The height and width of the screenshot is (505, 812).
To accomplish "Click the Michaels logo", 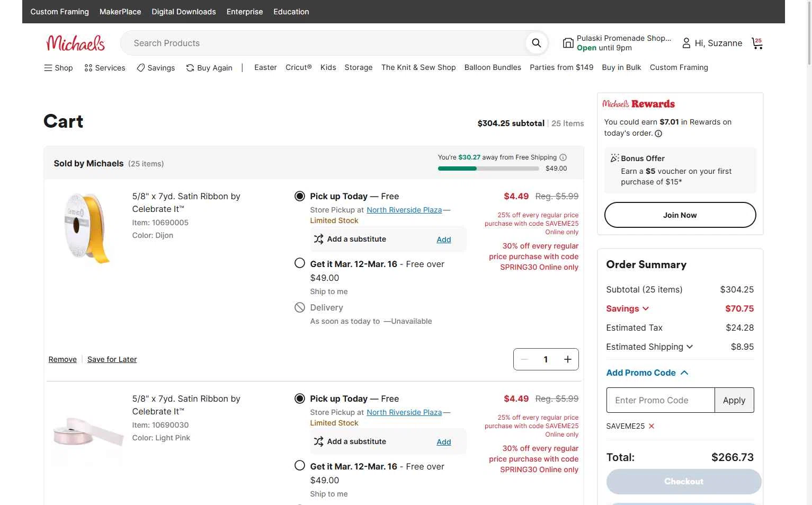I will [x=76, y=43].
